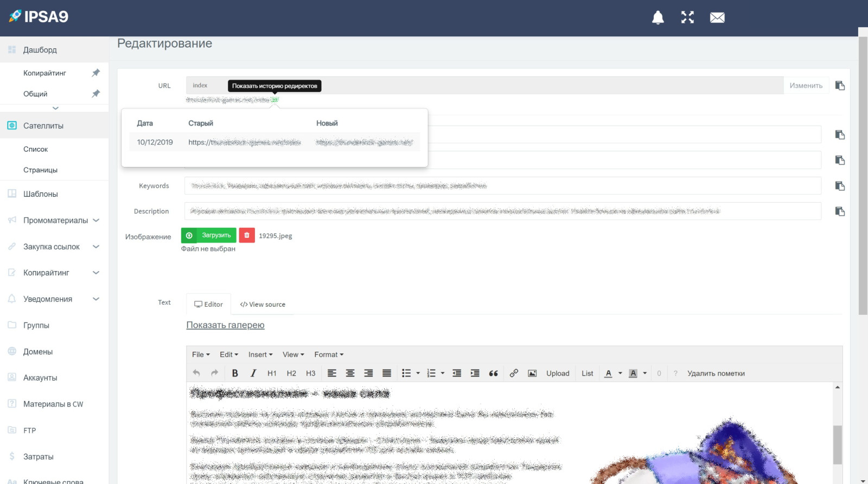Expand the pinned items chevron
This screenshot has width=868, height=484.
55,108
